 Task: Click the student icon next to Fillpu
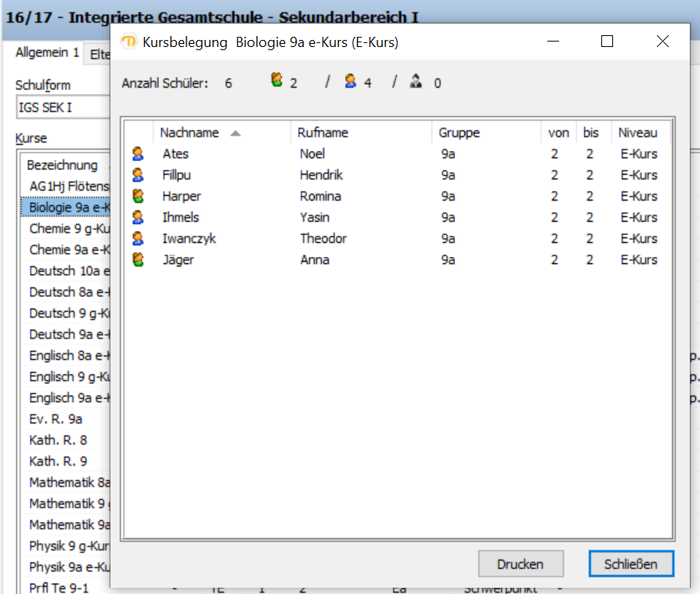pyautogui.click(x=138, y=176)
